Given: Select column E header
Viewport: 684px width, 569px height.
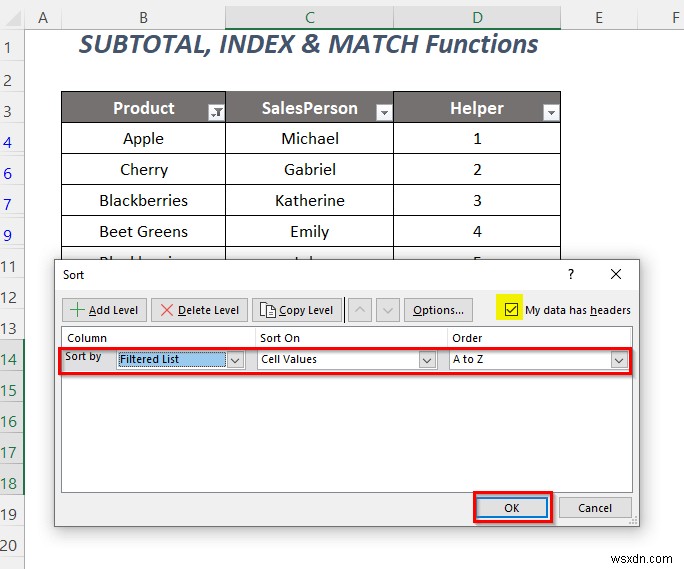Looking at the screenshot, I should tap(599, 17).
